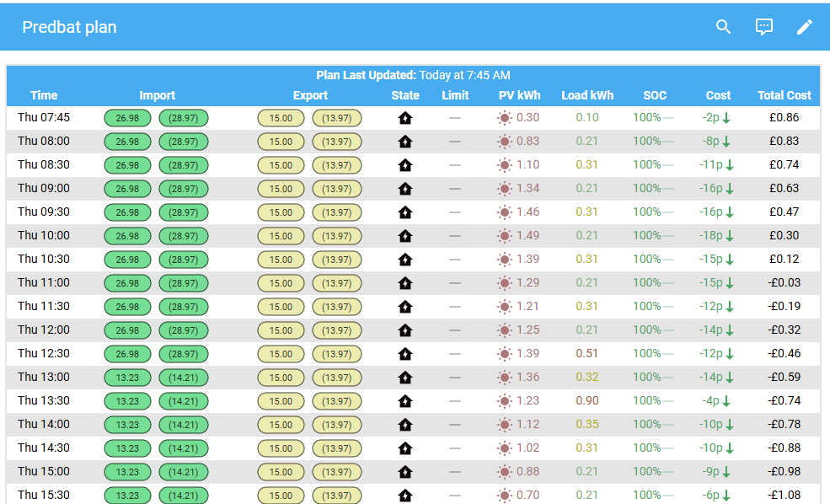Image resolution: width=830 pixels, height=504 pixels.
Task: Click the Import column header
Action: 157,95
